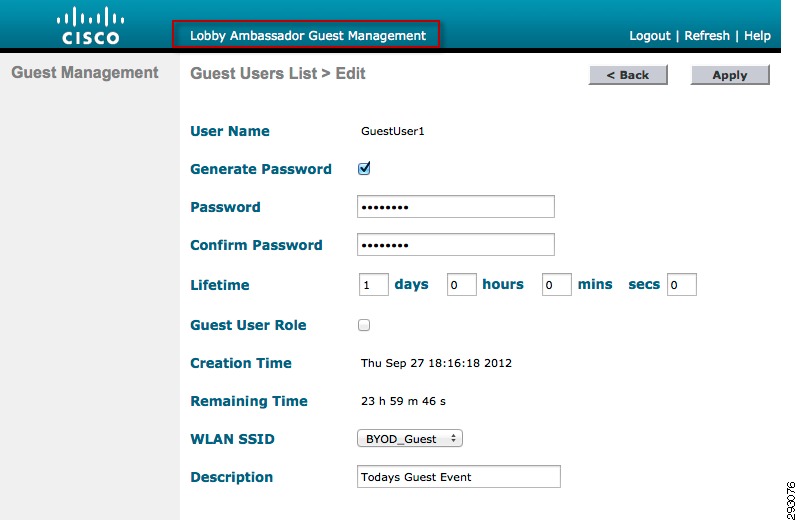Image resolution: width=795 pixels, height=520 pixels.
Task: Apply the guest user changes
Action: pyautogui.click(x=730, y=75)
